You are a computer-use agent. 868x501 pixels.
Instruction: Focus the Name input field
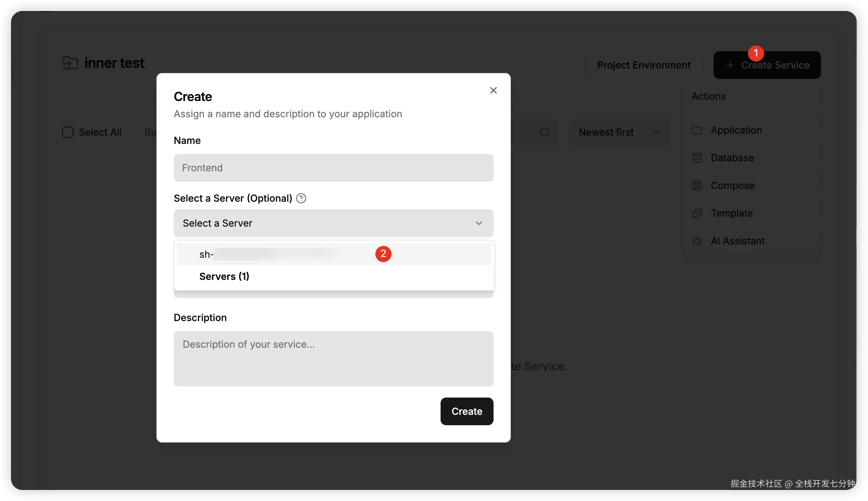pyautogui.click(x=333, y=168)
